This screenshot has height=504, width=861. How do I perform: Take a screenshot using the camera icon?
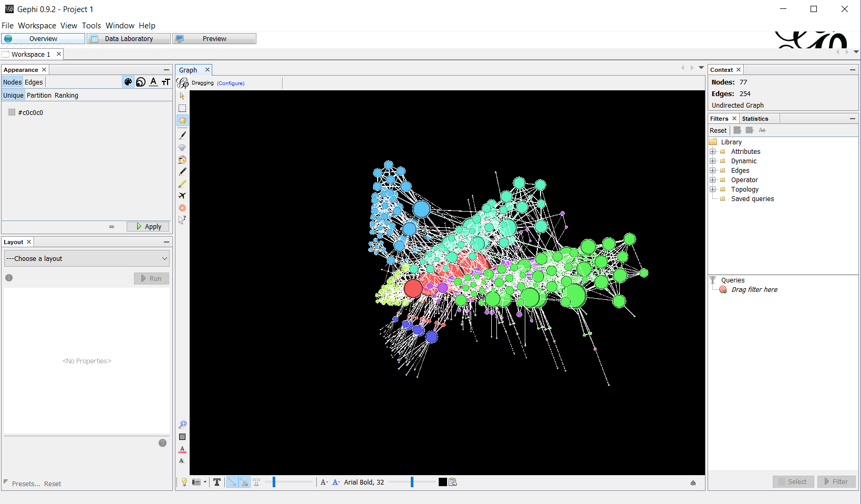pyautogui.click(x=196, y=482)
